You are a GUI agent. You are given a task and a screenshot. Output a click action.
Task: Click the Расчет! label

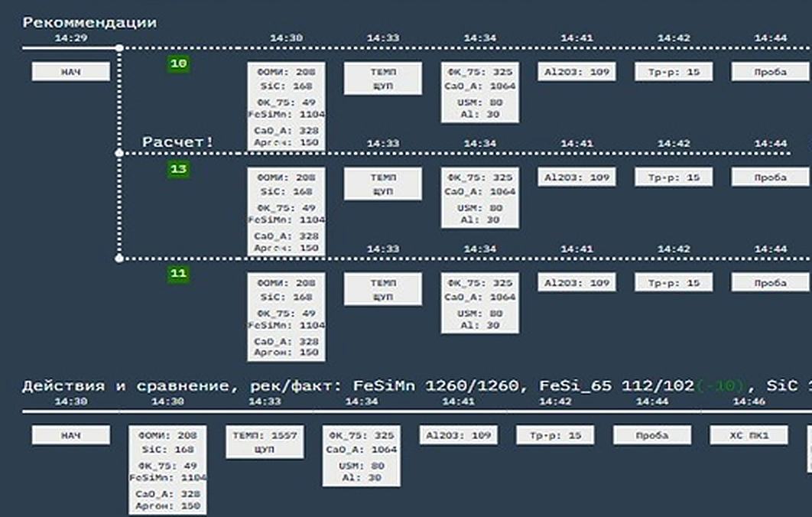tap(177, 142)
